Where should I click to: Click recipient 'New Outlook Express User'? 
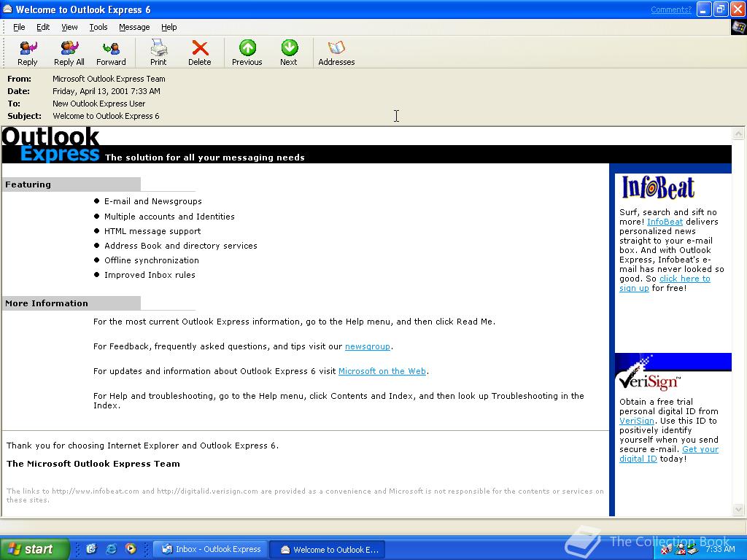point(99,104)
